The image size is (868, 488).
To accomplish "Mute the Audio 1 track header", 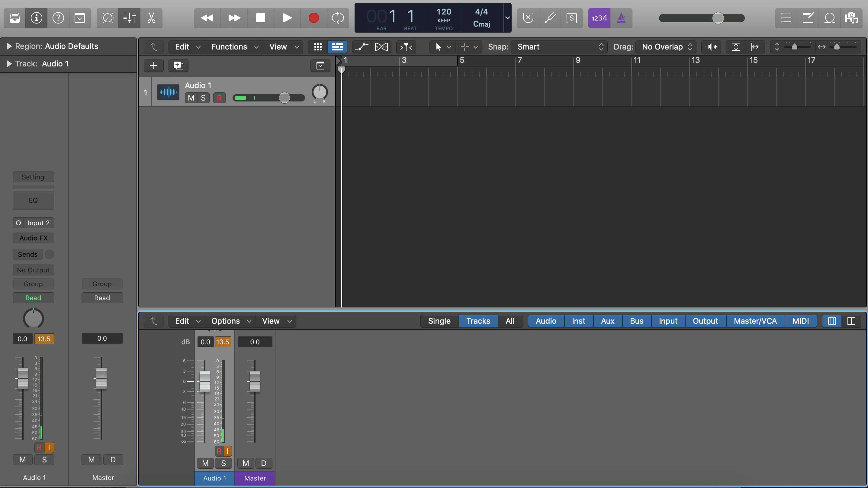I will pyautogui.click(x=191, y=98).
